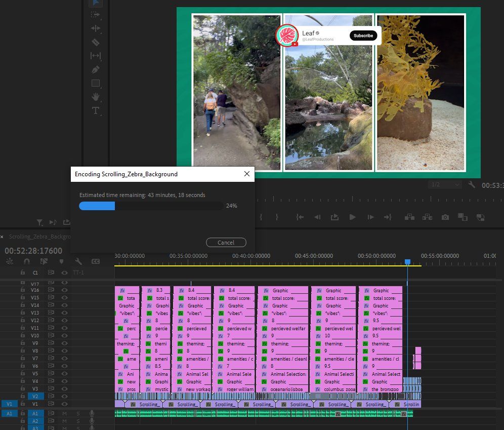Solo audio track A1
The height and width of the screenshot is (430, 504).
click(78, 413)
